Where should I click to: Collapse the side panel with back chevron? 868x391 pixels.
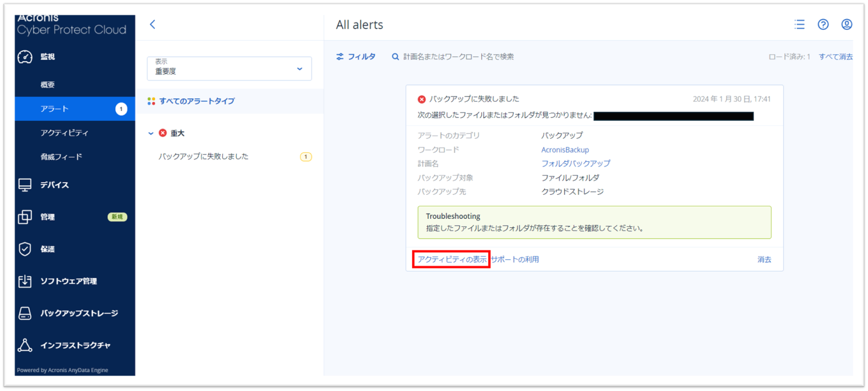click(x=153, y=24)
